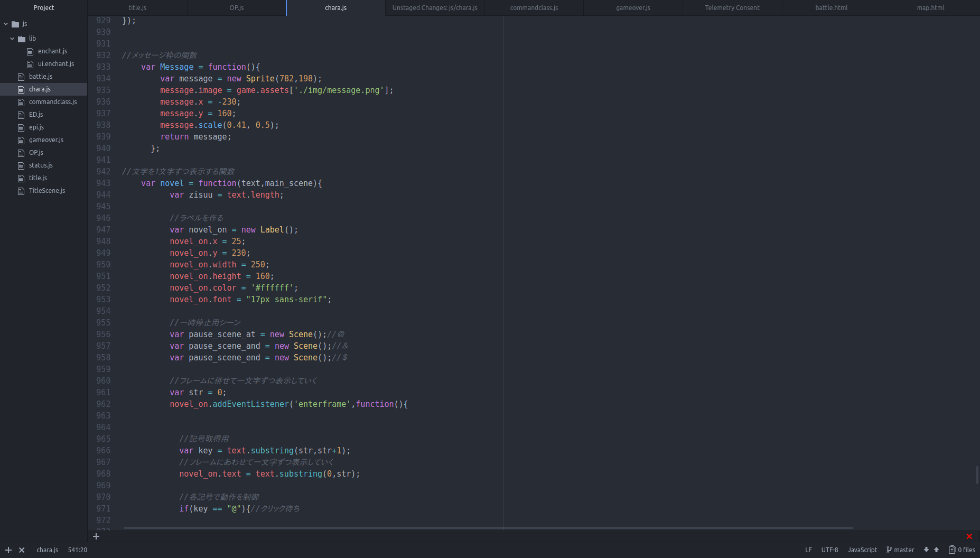The width and height of the screenshot is (980, 558).
Task: Switch to the title.js tab
Action: click(137, 8)
